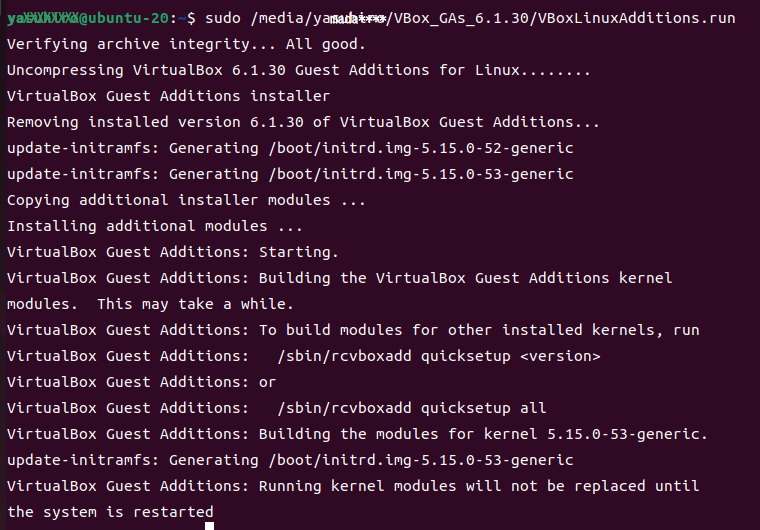The width and height of the screenshot is (760, 530).
Task: Click 'This may take a while.' text
Action: click(195, 304)
